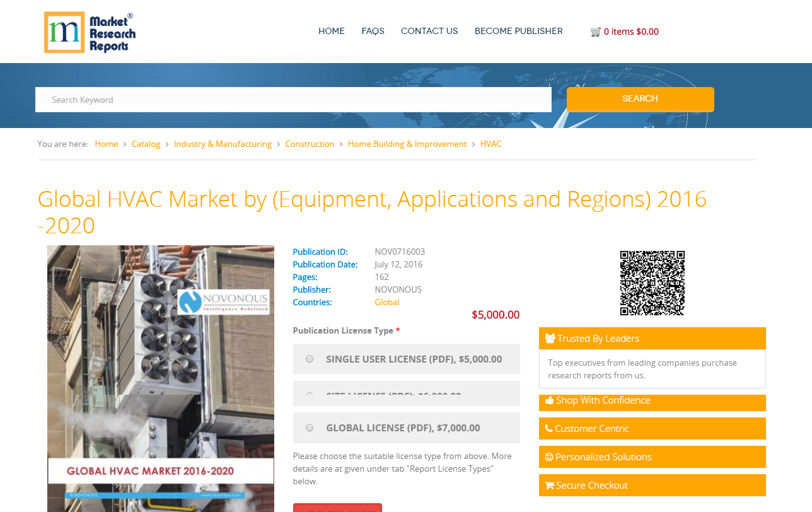Follow the Construction breadcrumb link
This screenshot has width=812, height=512.
[310, 144]
